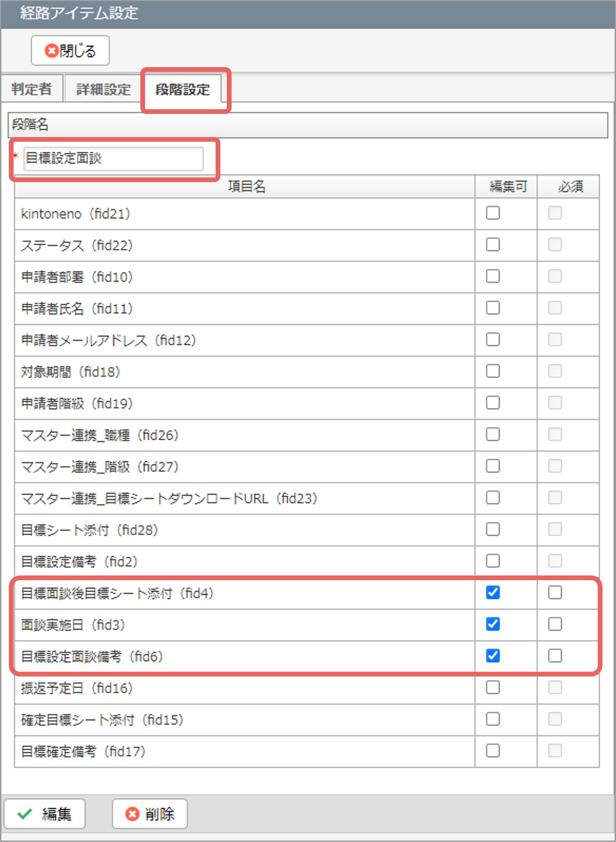Tick 必須 for 目標設定面談備考 (fid6)
Image resolution: width=616 pixels, height=842 pixels.
[555, 656]
